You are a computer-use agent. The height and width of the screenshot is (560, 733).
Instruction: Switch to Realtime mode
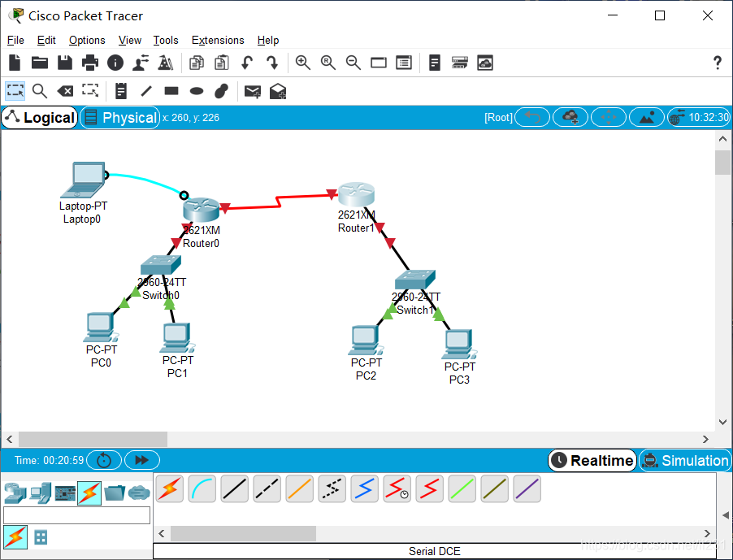[x=592, y=460]
